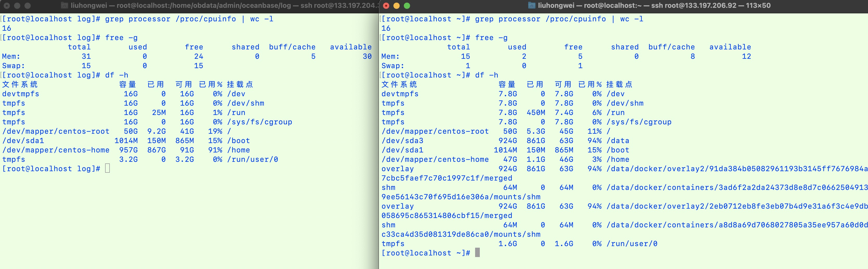Viewport: 868px width, 269px height.
Task: Click the hollow cursor at left terminal prompt
Action: (107, 168)
